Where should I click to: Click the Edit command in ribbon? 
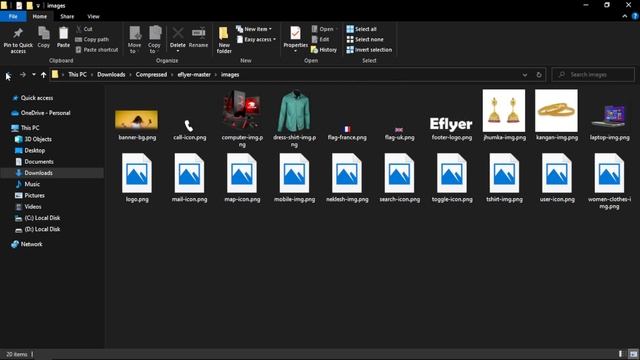pyautogui.click(x=320, y=40)
